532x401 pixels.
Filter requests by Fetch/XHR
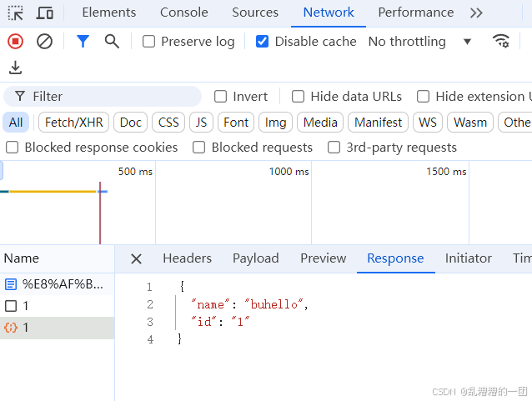73,122
